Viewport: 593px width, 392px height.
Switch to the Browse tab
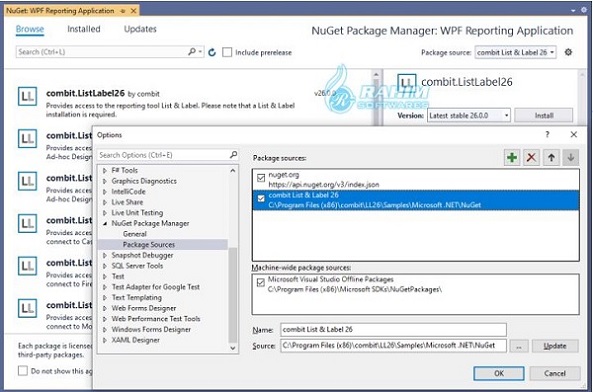(x=30, y=29)
